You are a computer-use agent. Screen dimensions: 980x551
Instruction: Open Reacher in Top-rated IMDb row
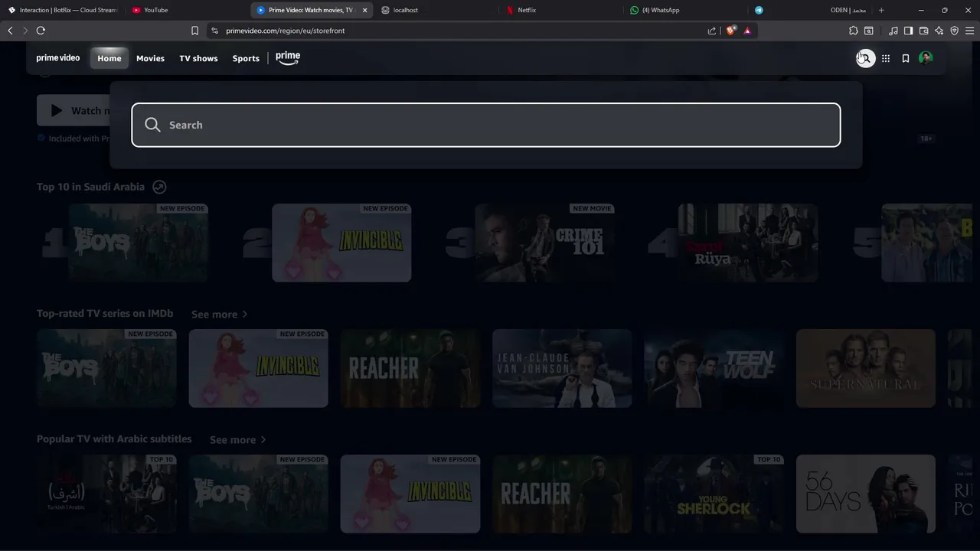(x=410, y=368)
